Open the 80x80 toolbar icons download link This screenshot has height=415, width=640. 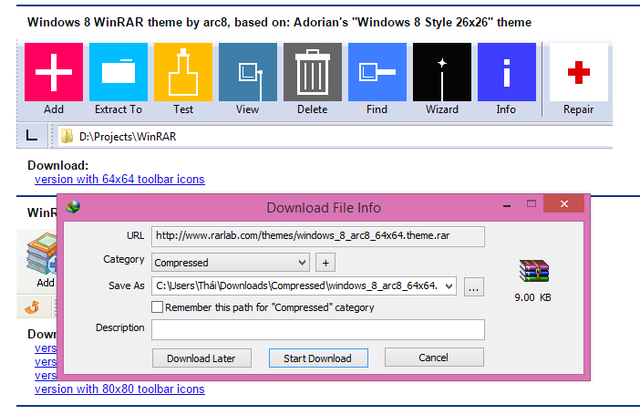[120, 389]
